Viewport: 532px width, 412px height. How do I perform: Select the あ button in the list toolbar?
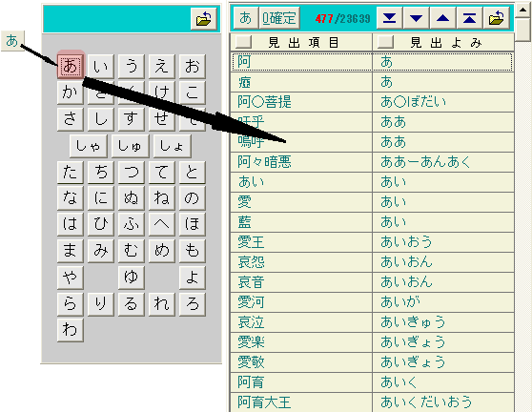tap(245, 18)
